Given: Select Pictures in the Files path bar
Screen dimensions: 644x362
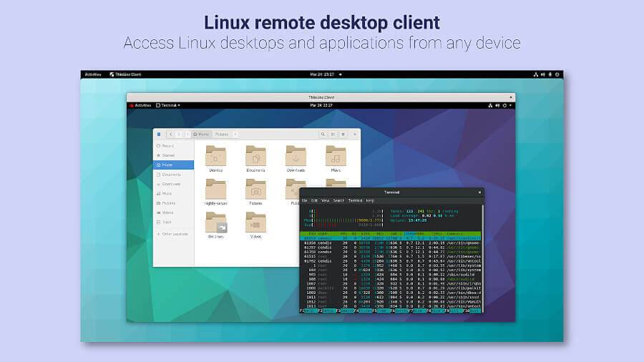Looking at the screenshot, I should pos(222,134).
